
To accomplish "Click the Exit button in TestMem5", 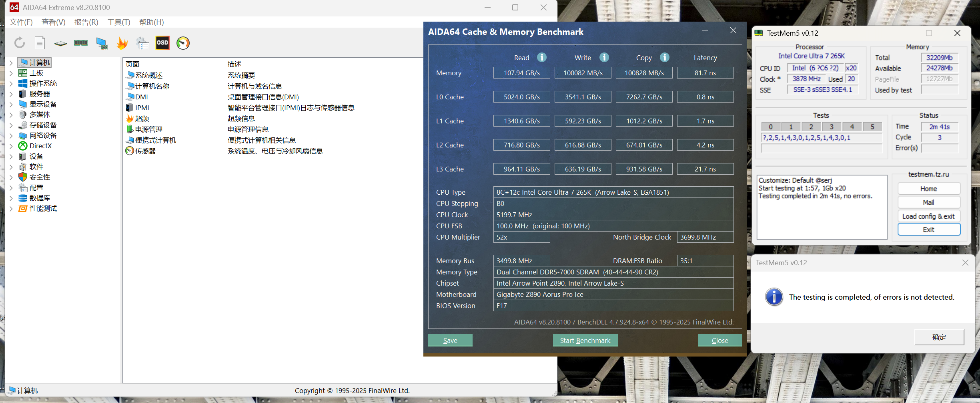I will (929, 230).
